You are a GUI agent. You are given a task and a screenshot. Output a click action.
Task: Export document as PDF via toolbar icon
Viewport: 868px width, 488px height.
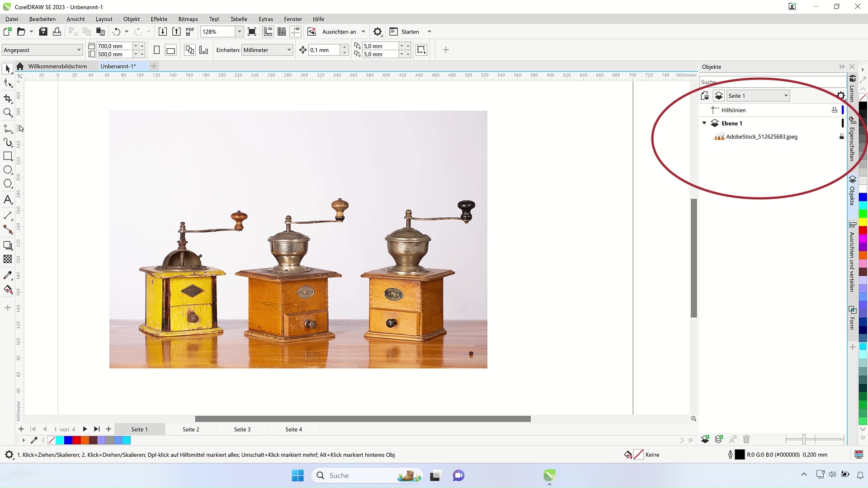coord(189,32)
